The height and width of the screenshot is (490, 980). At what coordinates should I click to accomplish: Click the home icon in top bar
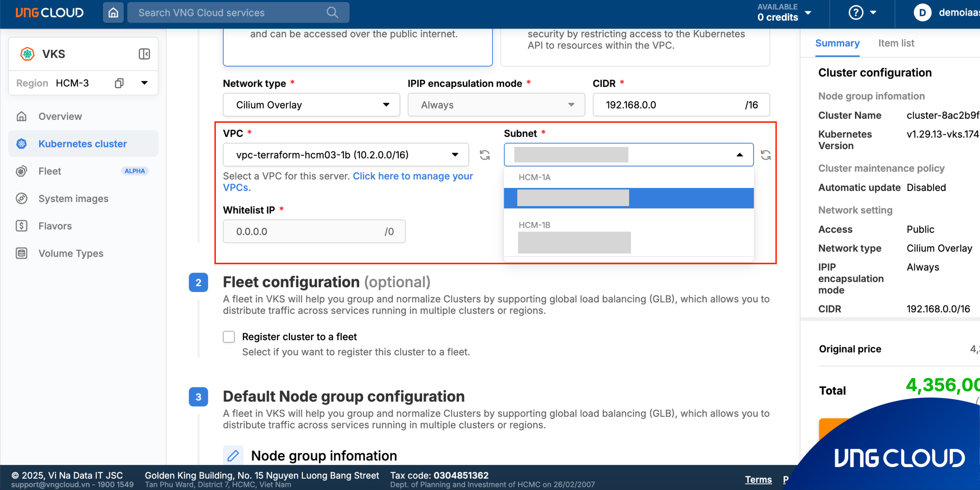(113, 13)
